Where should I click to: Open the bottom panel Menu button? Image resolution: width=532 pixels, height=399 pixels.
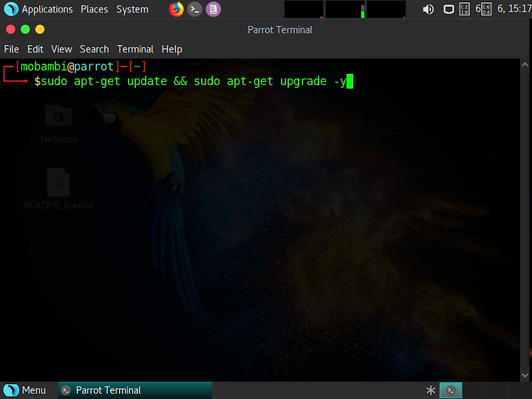(24, 390)
